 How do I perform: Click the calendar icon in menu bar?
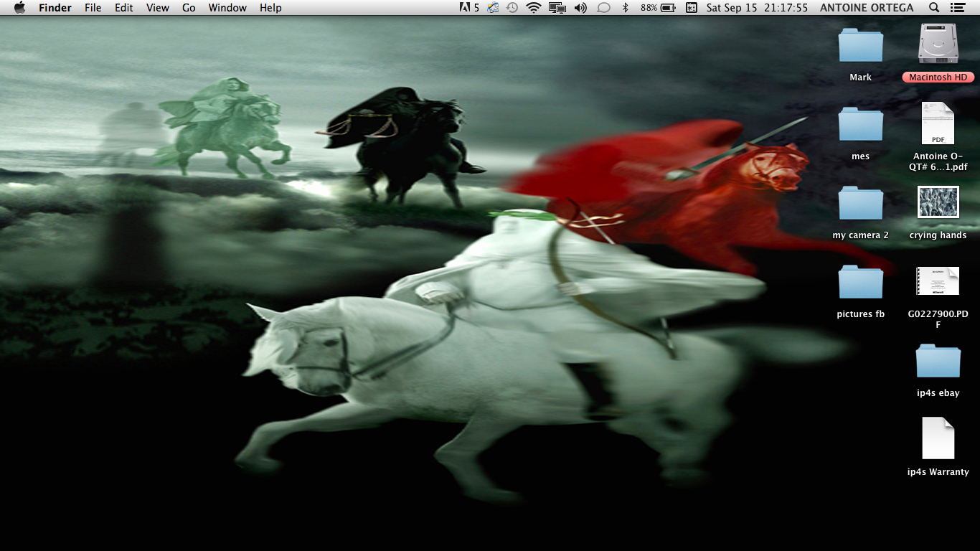click(692, 8)
